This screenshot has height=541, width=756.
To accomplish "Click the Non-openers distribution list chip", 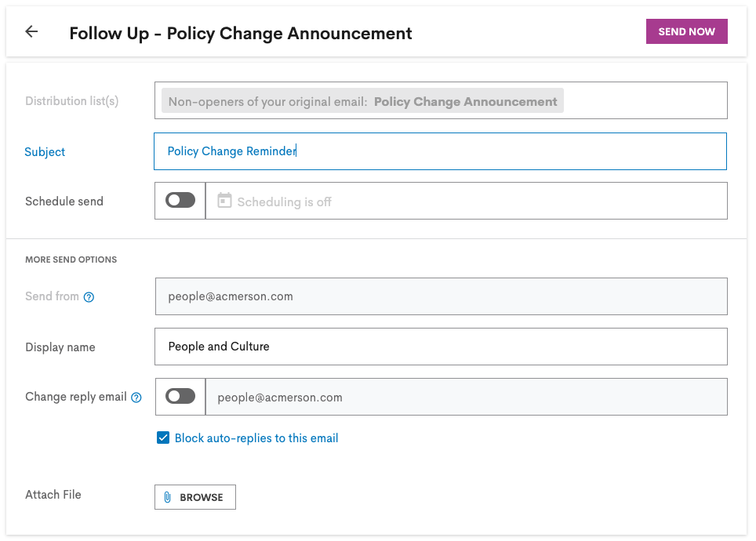I will coord(362,101).
